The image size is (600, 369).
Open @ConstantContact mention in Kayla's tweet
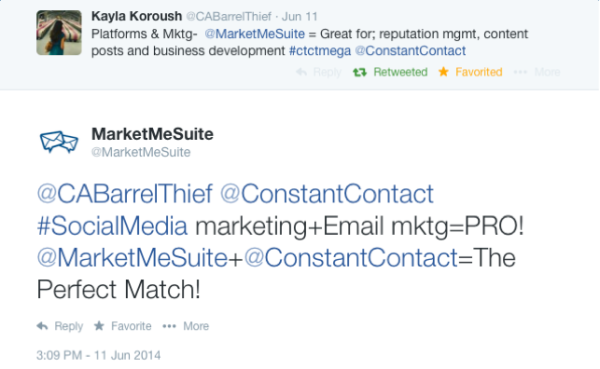tap(410, 51)
